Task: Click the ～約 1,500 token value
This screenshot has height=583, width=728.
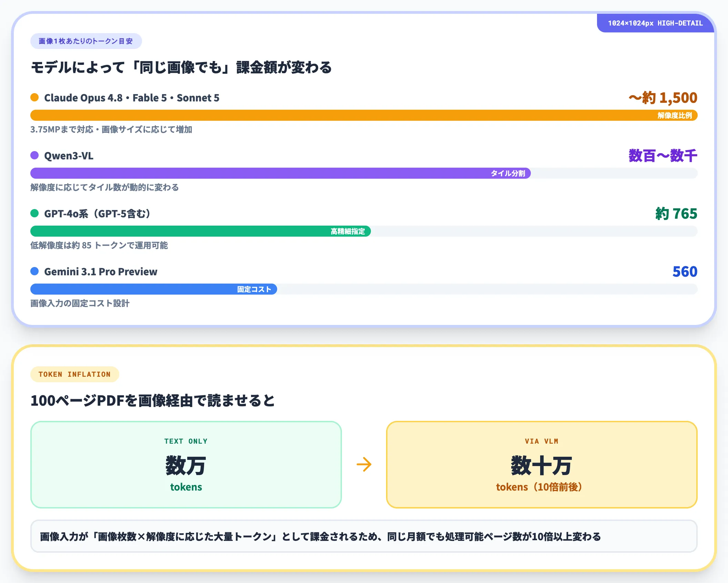Action: (663, 98)
